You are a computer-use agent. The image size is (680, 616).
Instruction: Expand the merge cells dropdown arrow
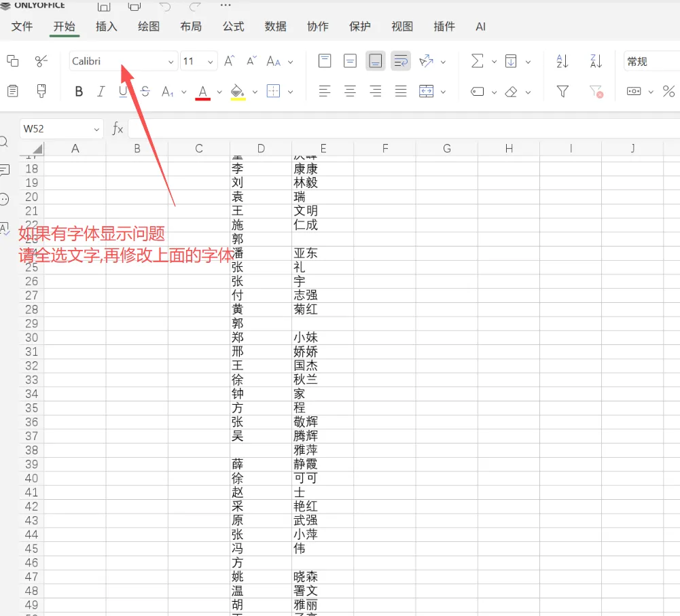pos(443,92)
